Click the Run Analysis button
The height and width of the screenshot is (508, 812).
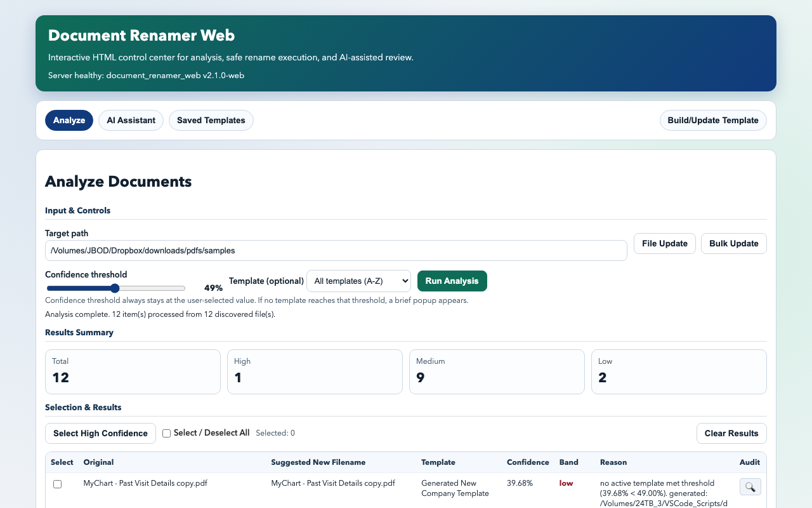coord(452,281)
